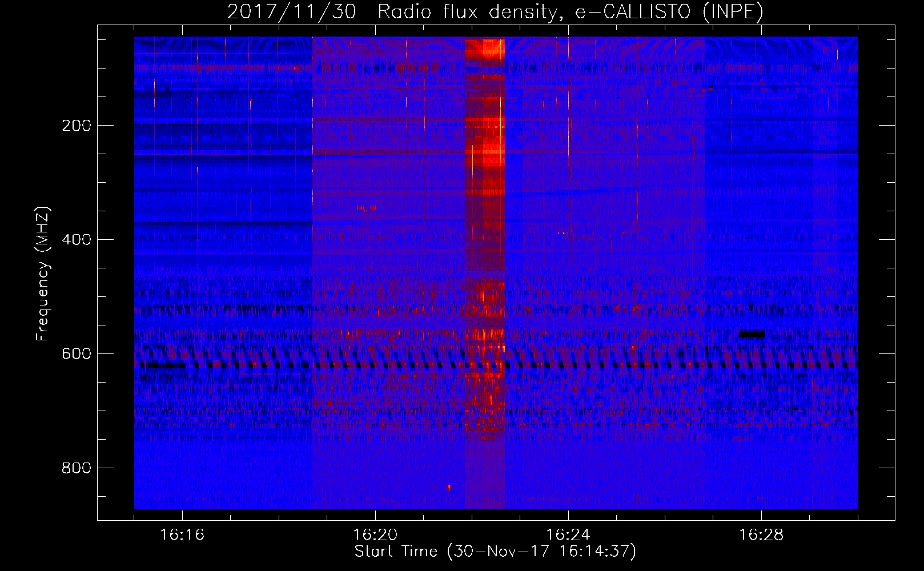Image resolution: width=924 pixels, height=571 pixels.
Task: Select the 400 frequency tick label
Action: coord(77,240)
